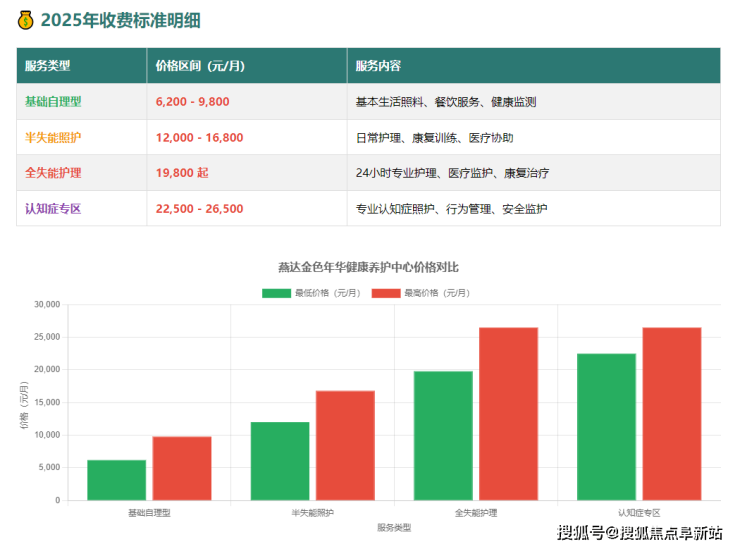Open the 半失能照护 service type in the table
Screen dimensions: 740x549
[x=53, y=137]
